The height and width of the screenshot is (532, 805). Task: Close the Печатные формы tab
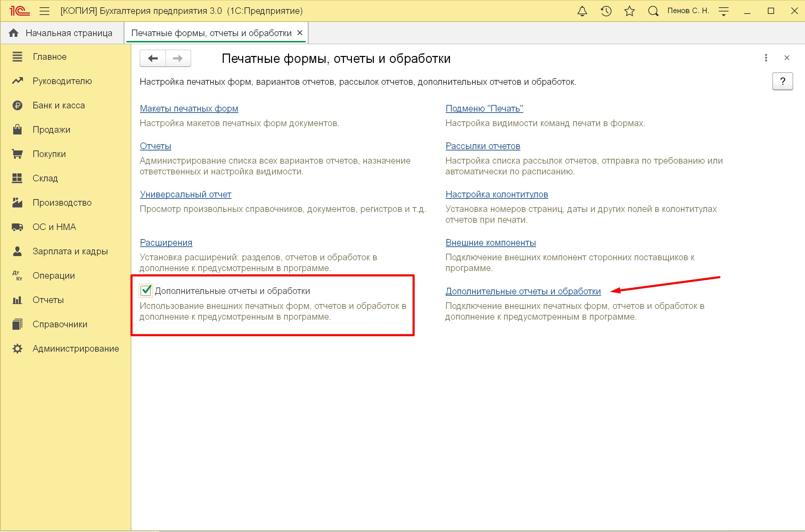coord(300,33)
